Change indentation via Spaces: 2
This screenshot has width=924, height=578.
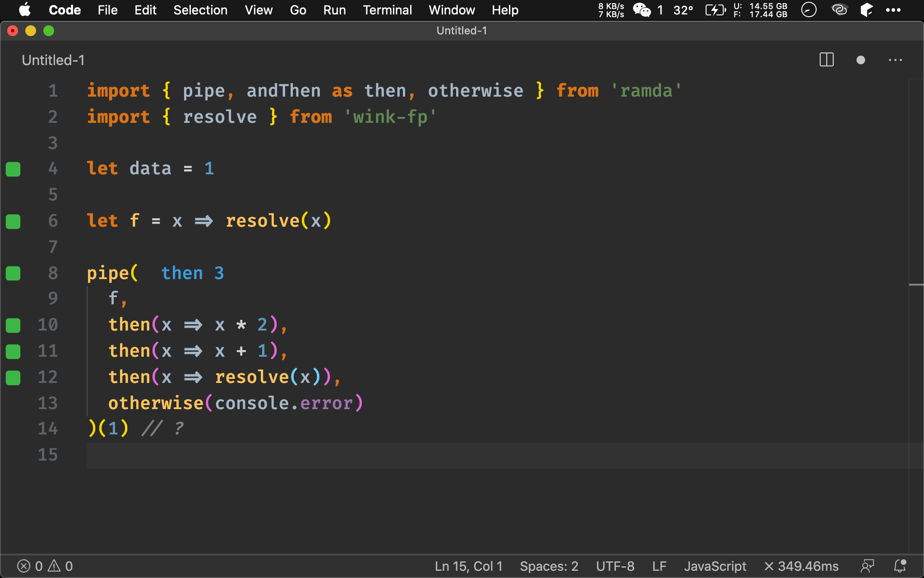coord(549,566)
